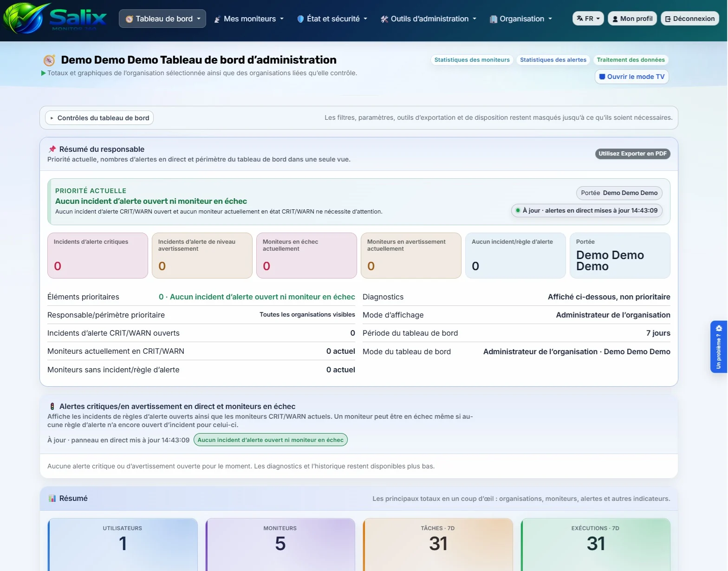Click the Déconnexion button
Screen dimensions: 728x571
(690, 19)
